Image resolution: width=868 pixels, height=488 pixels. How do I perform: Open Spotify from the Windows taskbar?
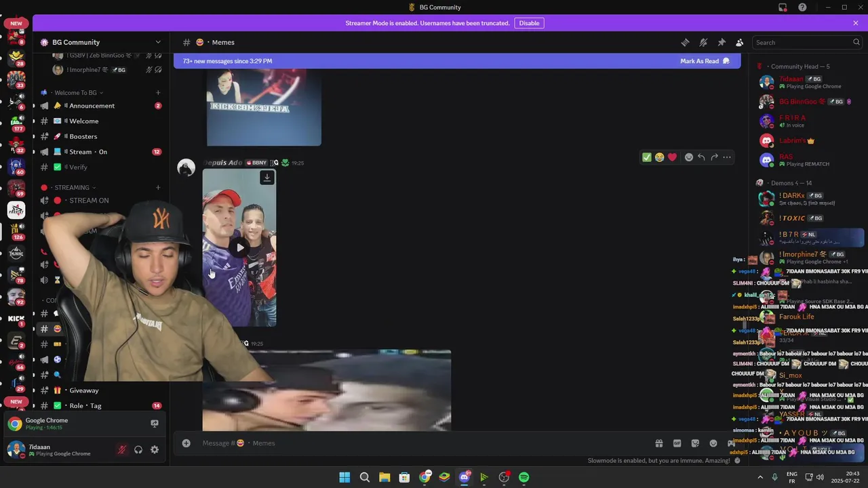click(x=524, y=477)
